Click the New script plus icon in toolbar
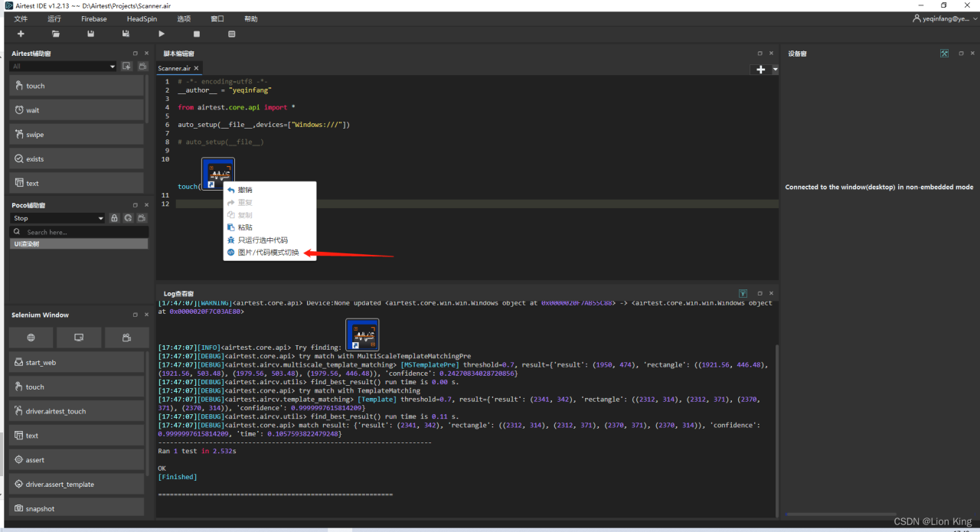This screenshot has height=532, width=980. (x=21, y=34)
